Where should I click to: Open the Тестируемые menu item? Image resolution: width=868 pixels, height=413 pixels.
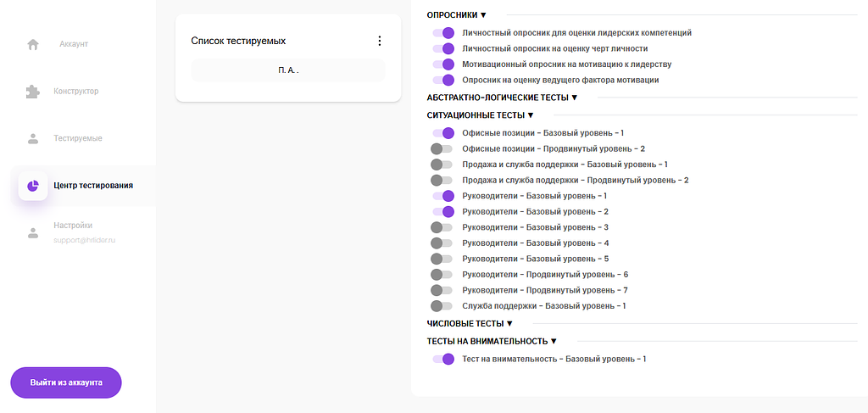(x=77, y=138)
